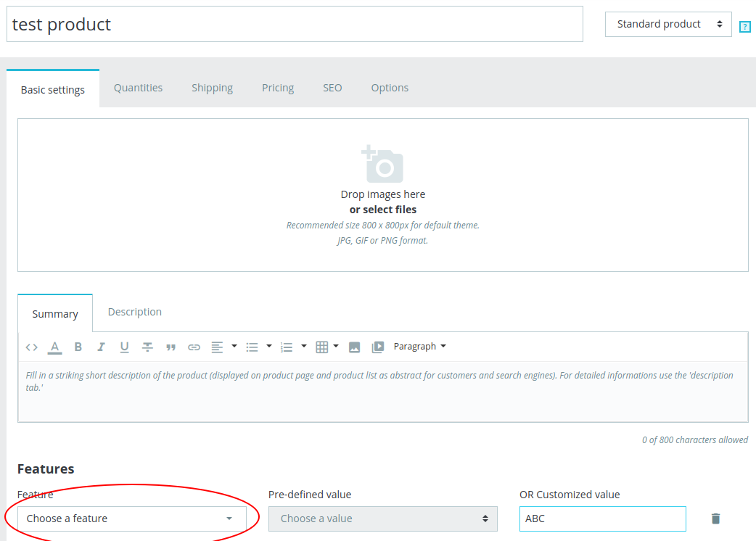
Task: Toggle bold formatting in the summary editor
Action: coord(78,346)
